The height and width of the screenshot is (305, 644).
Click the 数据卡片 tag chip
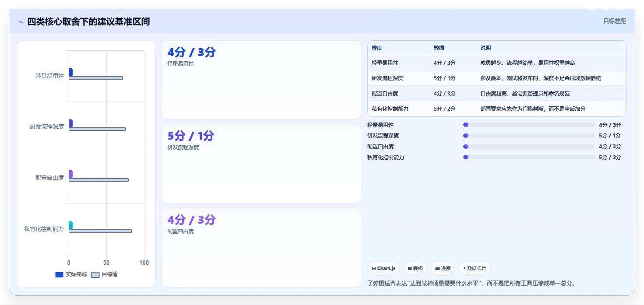click(x=475, y=268)
